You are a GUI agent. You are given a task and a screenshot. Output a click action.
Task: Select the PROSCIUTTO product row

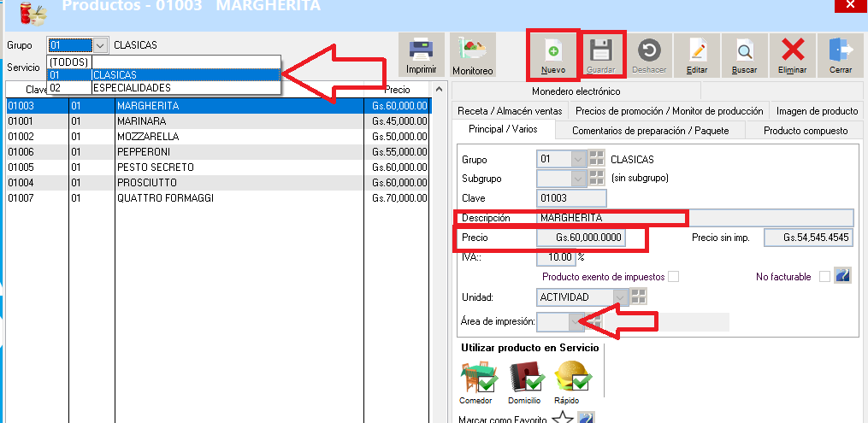218,183
